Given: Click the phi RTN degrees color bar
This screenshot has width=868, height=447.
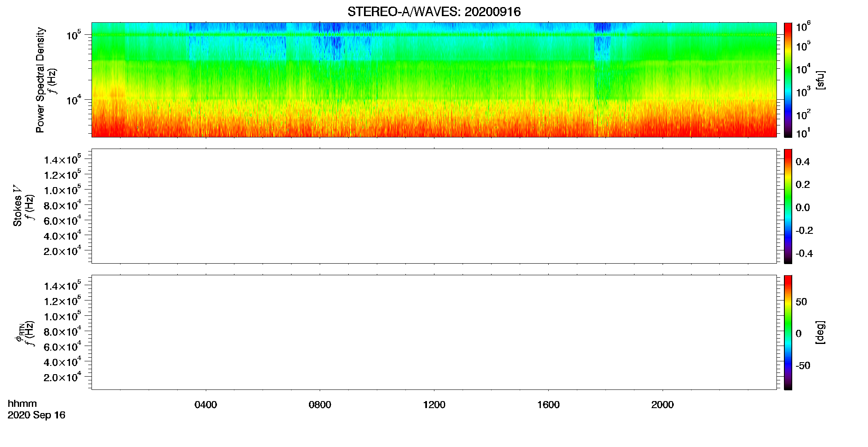Looking at the screenshot, I should (788, 332).
